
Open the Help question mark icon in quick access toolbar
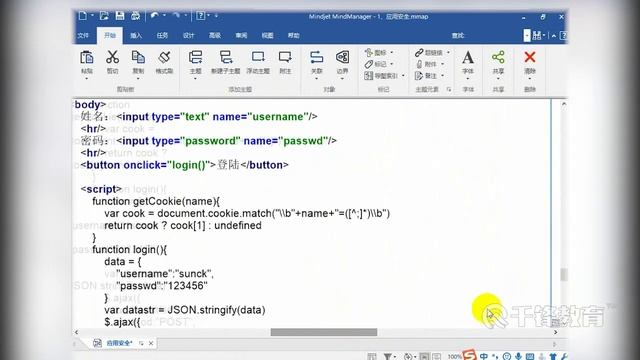click(x=200, y=16)
